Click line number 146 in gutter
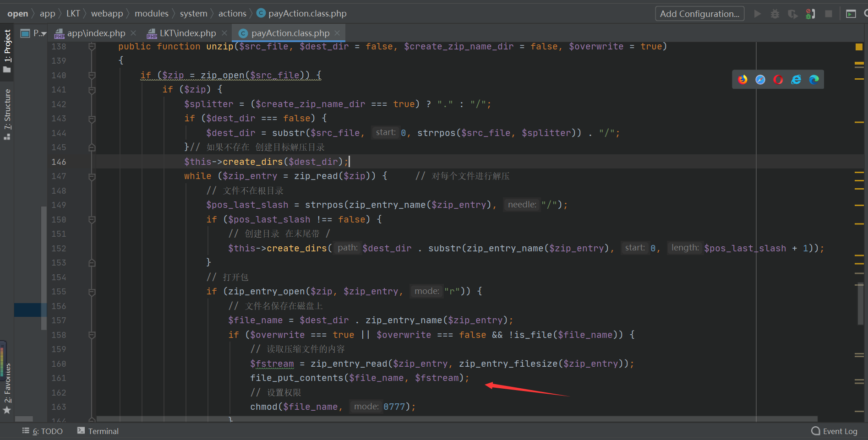868x440 pixels. [59, 162]
